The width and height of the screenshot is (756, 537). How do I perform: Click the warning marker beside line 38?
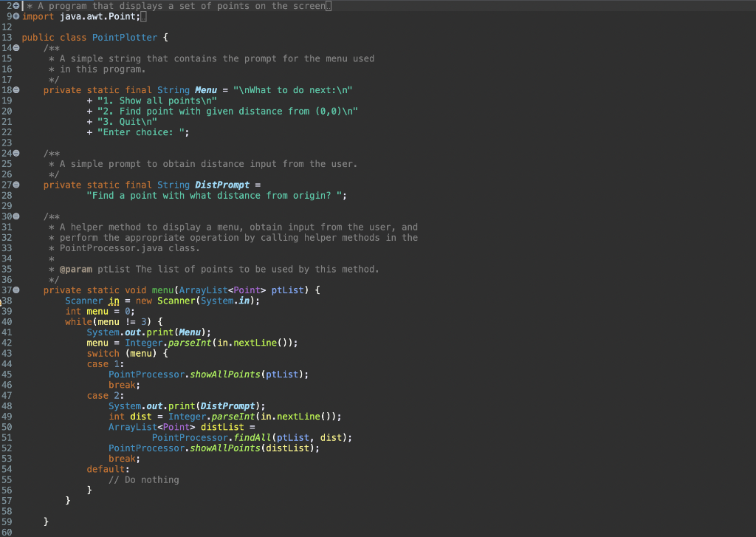point(1,301)
